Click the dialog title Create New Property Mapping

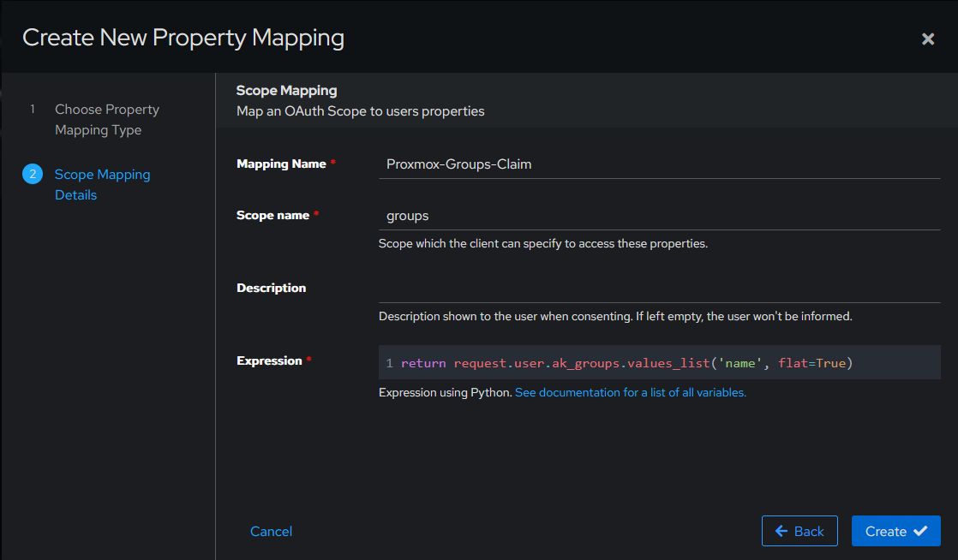(183, 38)
